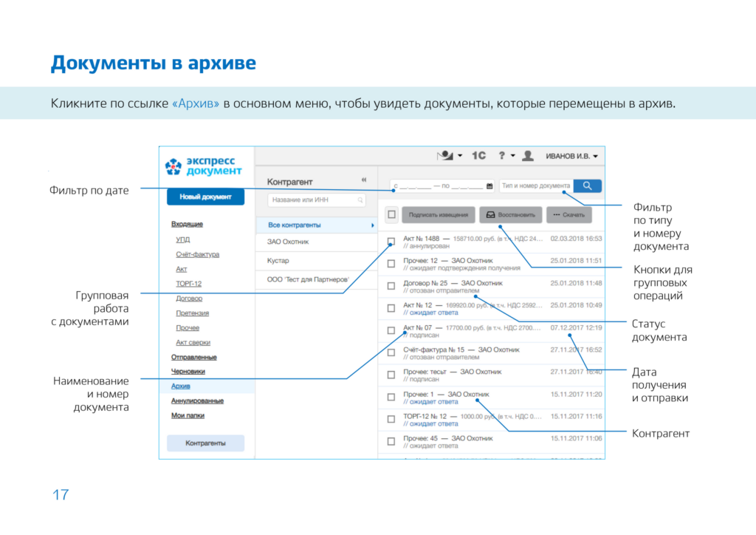This screenshot has width=756, height=535.
Task: Click the Скачать button
Action: pyautogui.click(x=569, y=215)
